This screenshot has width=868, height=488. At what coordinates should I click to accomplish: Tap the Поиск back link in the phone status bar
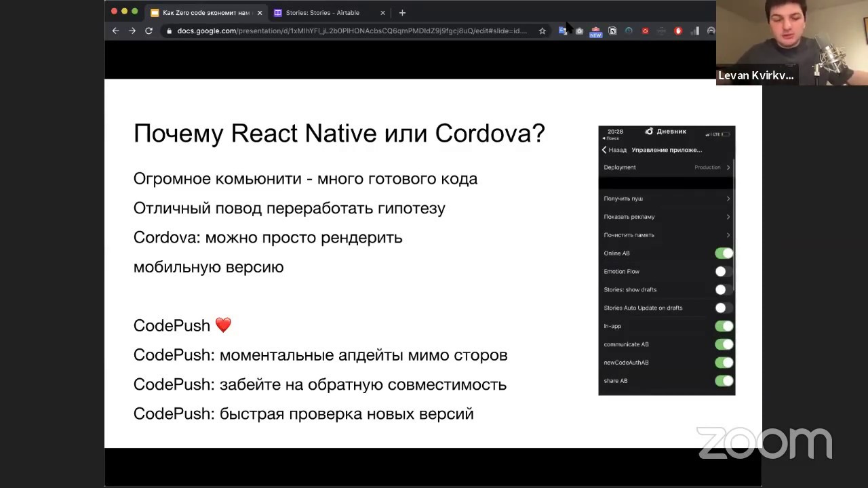611,138
